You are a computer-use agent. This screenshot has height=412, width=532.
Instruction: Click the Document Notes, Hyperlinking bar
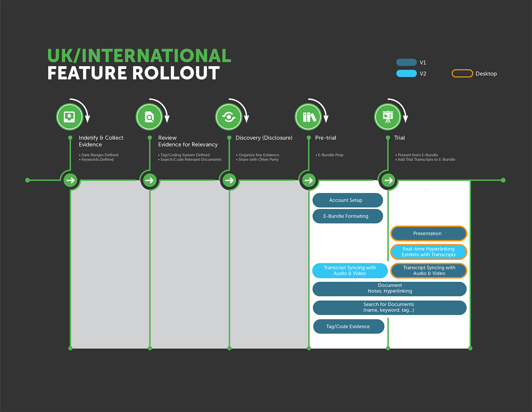[389, 289]
